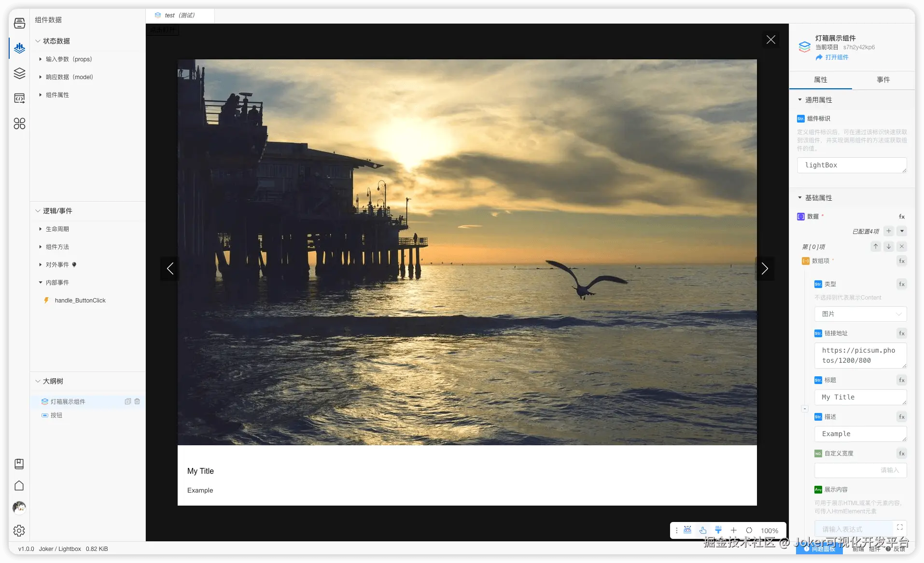Collapse the 基础属性 section
The height and width of the screenshot is (563, 924).
[800, 198]
